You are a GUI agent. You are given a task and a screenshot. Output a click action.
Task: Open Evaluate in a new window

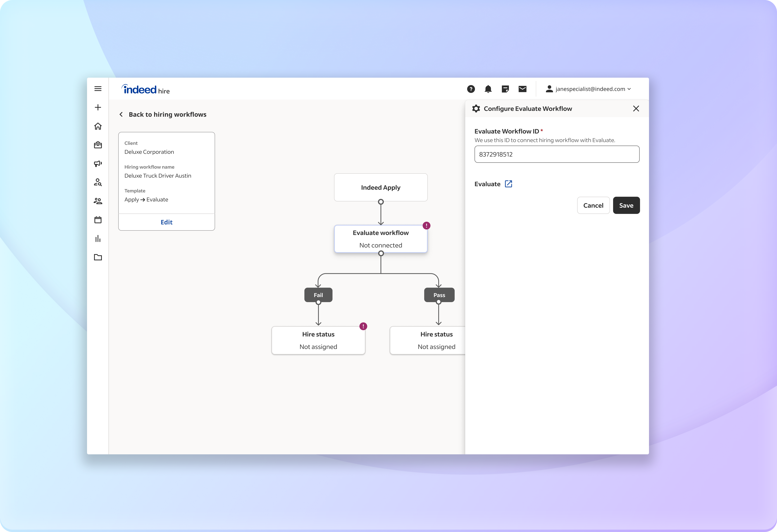tap(508, 184)
